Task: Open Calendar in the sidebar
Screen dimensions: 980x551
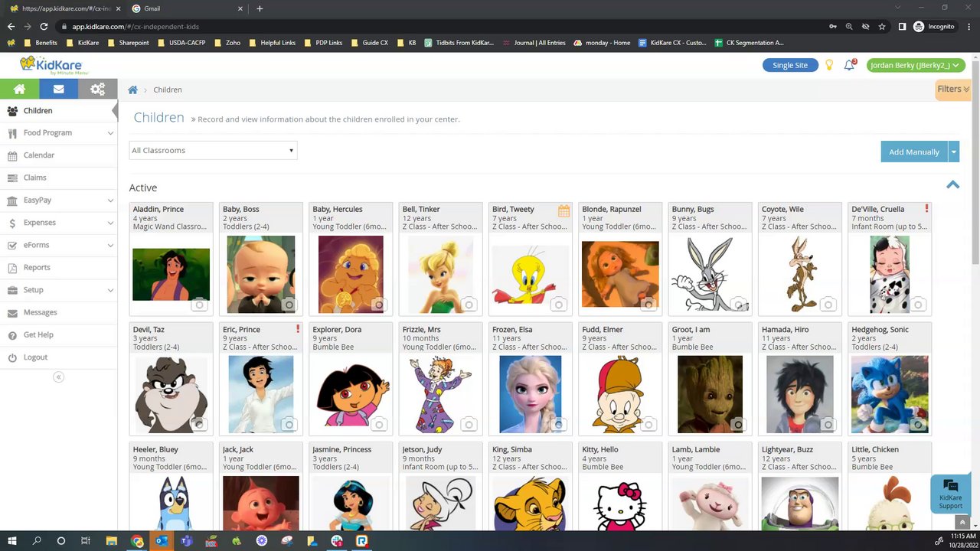Action: [x=58, y=155]
